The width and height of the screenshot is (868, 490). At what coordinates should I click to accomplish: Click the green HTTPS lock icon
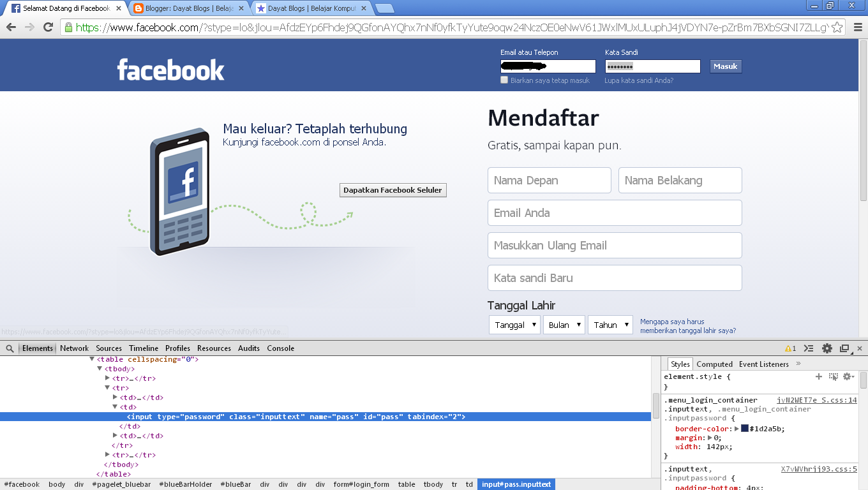pos(69,27)
